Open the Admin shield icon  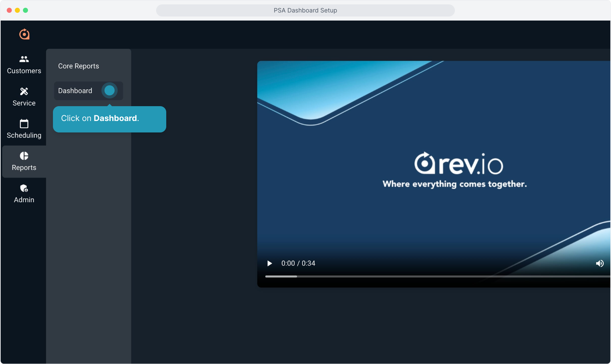click(24, 188)
